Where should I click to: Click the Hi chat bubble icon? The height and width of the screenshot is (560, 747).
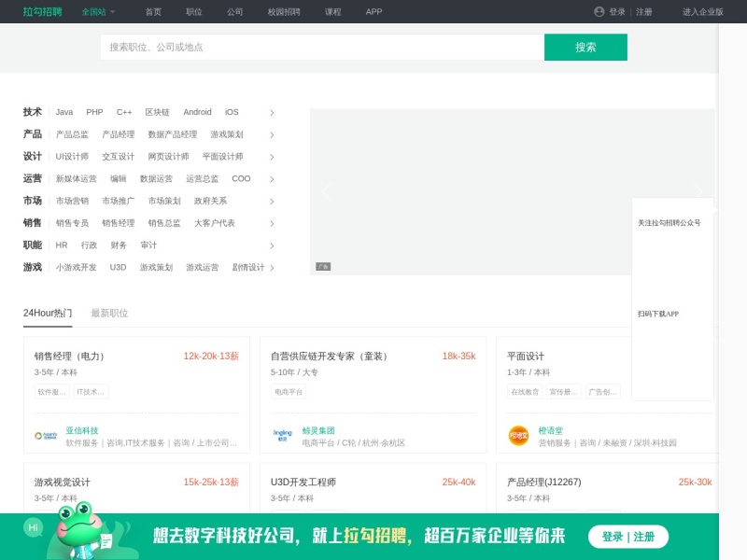33,527
